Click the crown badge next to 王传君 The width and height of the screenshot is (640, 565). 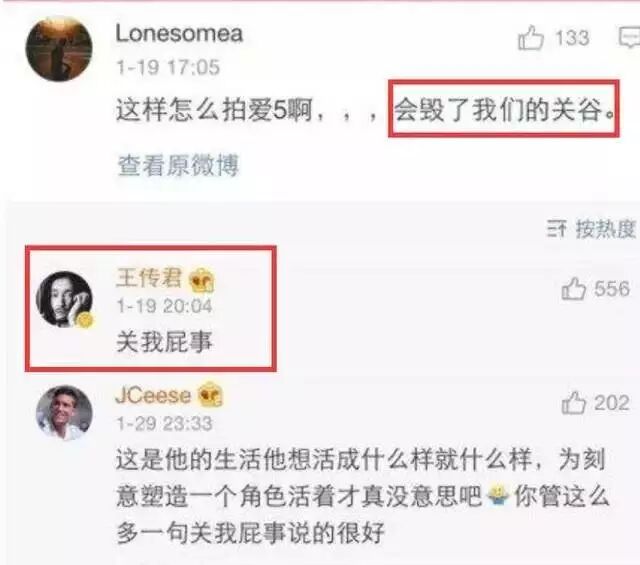coord(202,280)
